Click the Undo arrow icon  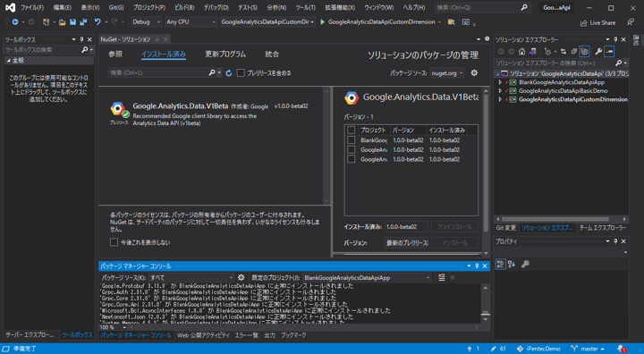(97, 22)
